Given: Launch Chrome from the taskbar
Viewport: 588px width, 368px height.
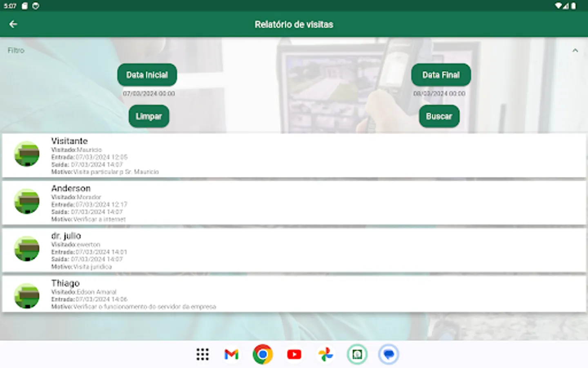Looking at the screenshot, I should click(x=263, y=354).
